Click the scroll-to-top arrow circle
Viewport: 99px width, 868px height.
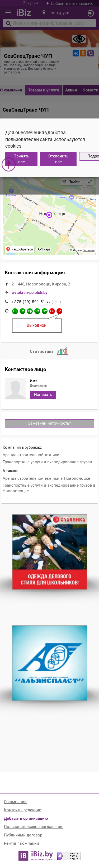[9, 164]
